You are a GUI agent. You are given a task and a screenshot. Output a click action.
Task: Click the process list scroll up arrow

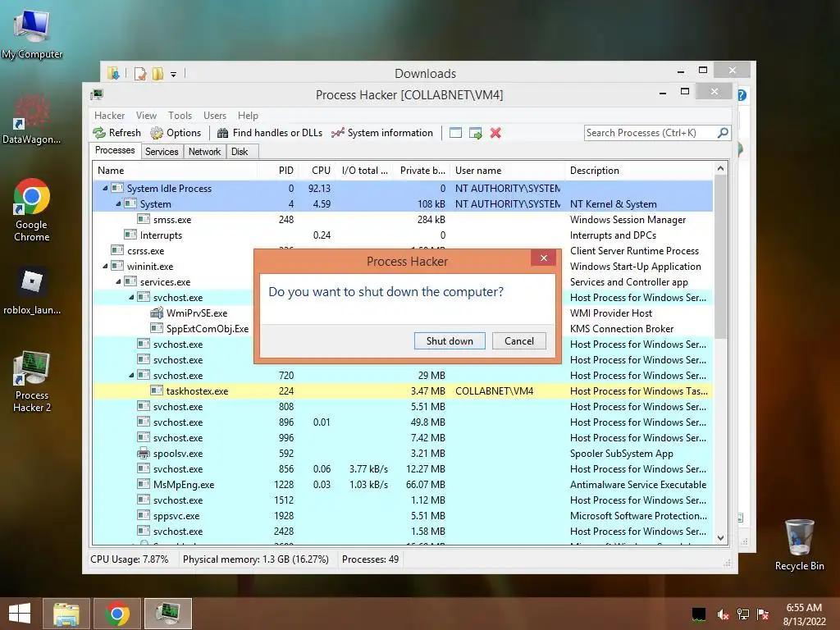(x=720, y=169)
